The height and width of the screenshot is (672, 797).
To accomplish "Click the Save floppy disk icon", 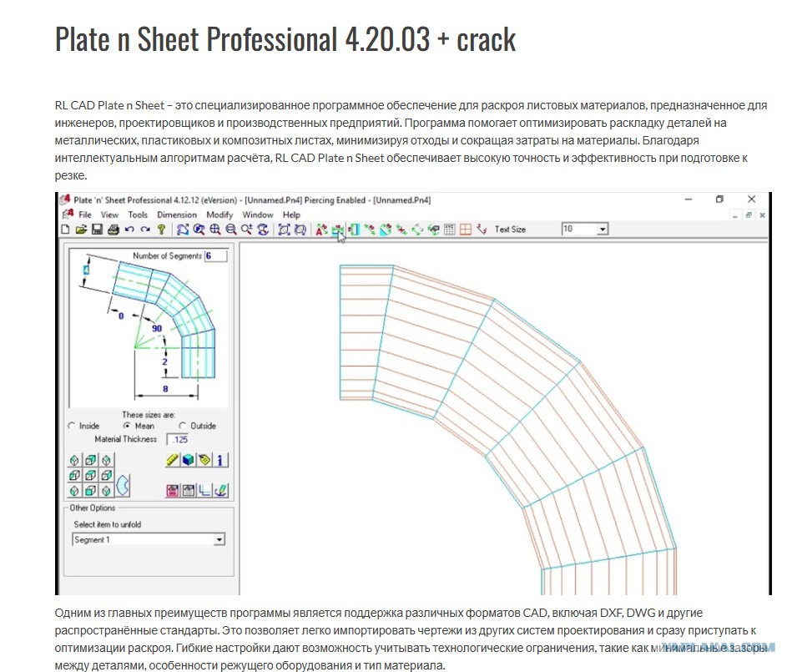I will click(97, 230).
